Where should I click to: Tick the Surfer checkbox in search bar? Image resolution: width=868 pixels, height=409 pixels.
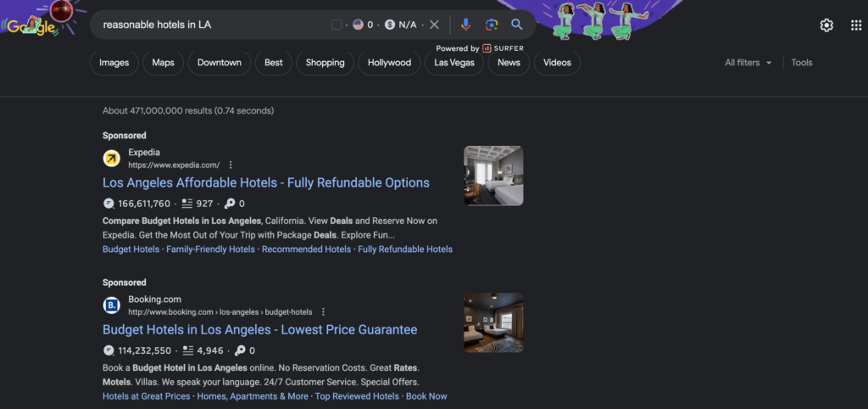click(337, 25)
